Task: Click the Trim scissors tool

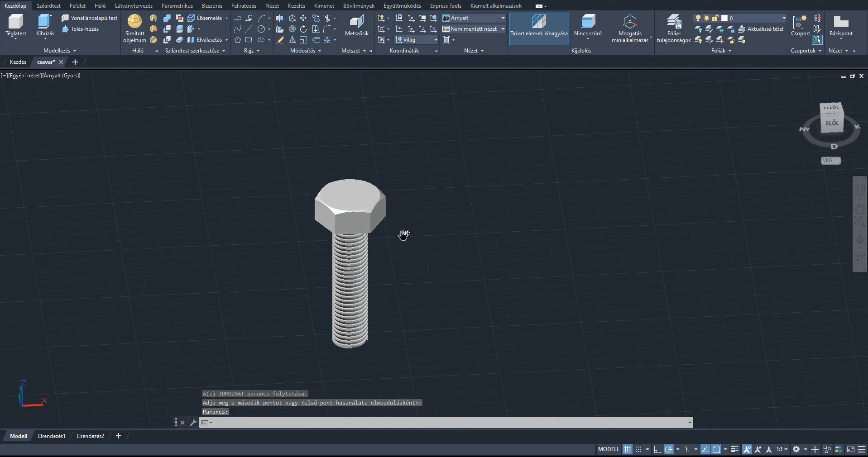Action: (327, 18)
